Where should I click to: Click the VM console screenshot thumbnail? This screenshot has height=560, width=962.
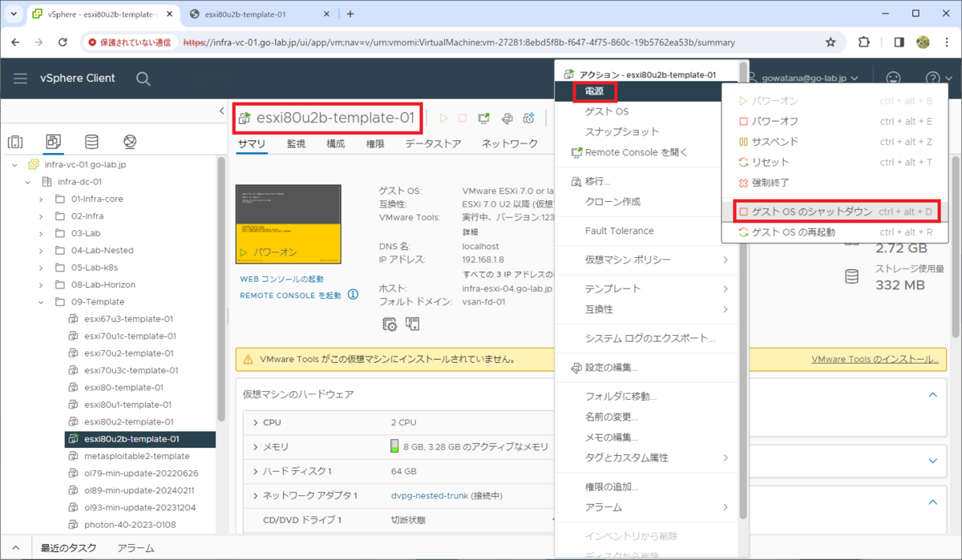(288, 224)
